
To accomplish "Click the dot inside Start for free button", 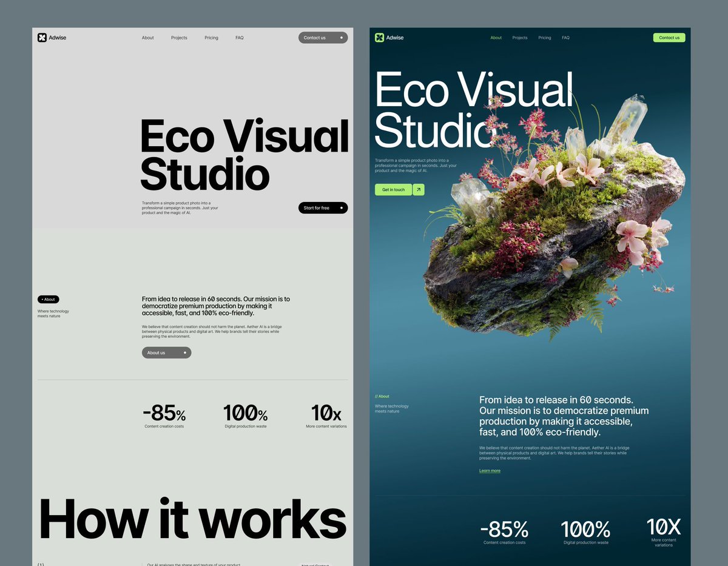I will tap(342, 207).
